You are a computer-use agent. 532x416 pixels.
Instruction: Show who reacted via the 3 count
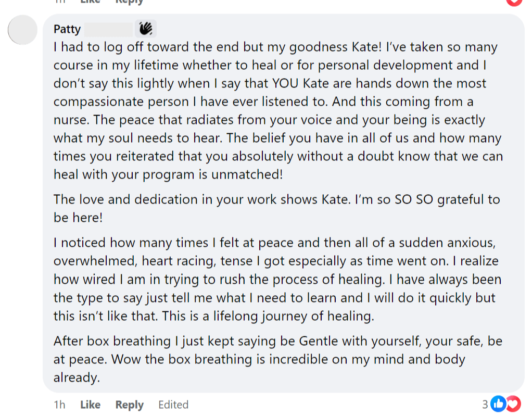485,404
